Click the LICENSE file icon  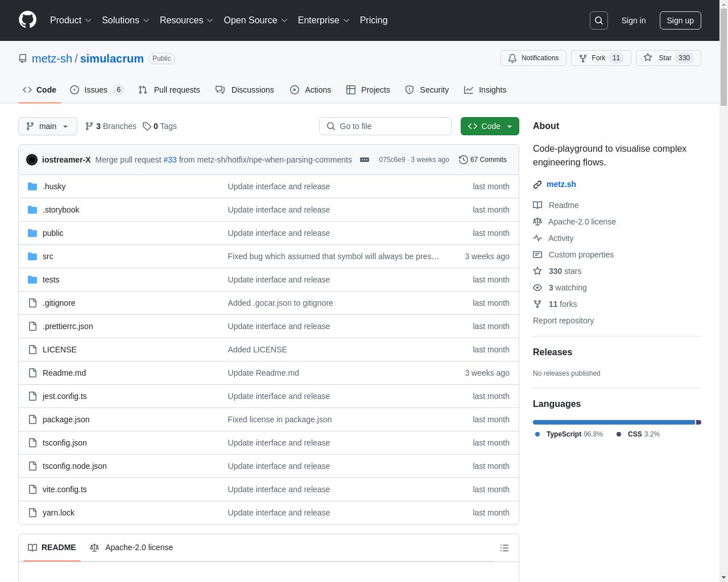click(x=32, y=350)
